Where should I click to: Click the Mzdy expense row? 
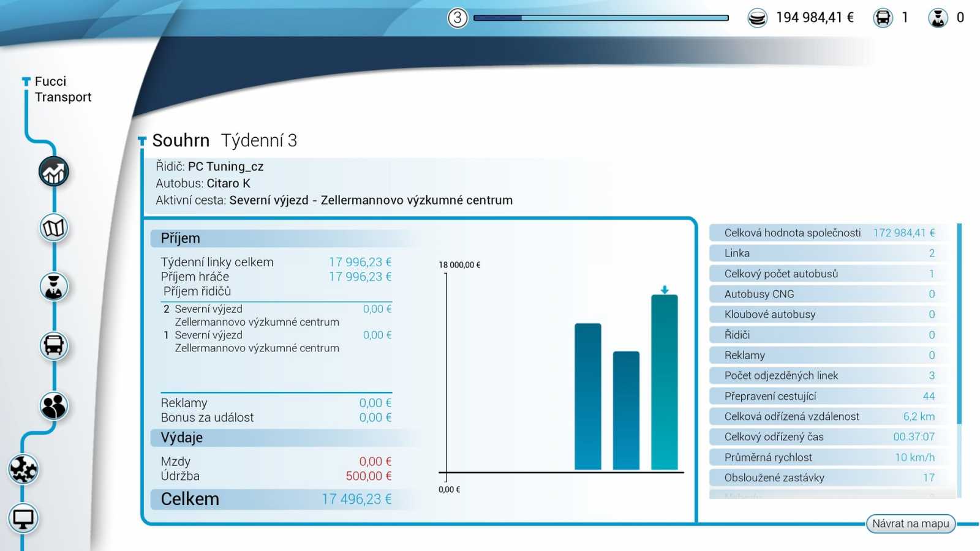click(x=276, y=462)
